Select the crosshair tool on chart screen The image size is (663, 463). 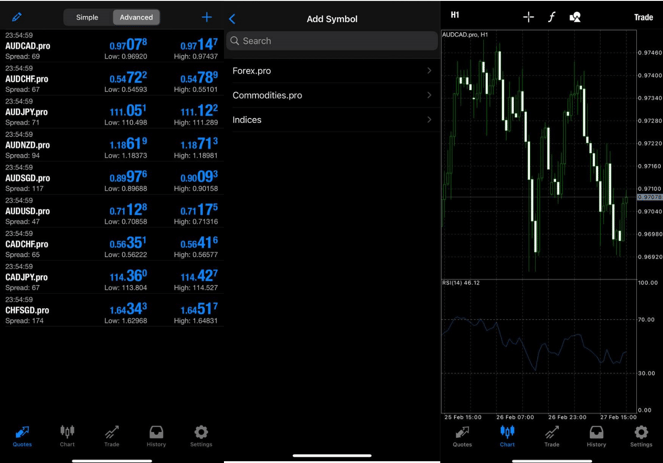529,17
